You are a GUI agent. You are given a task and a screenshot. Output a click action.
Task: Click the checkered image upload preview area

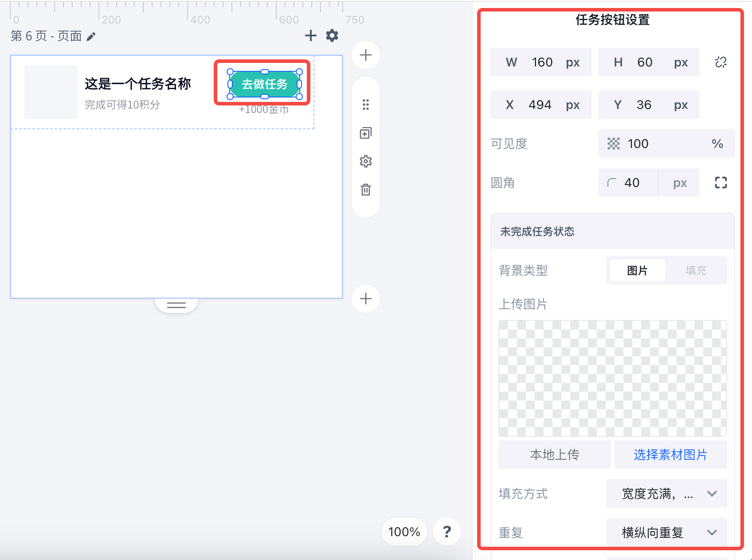point(613,378)
